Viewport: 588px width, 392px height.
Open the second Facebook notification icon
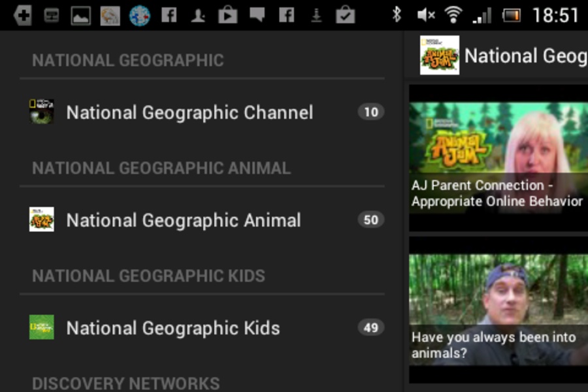point(287,16)
